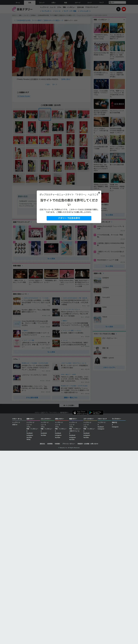138x644 pixels.
Task: Open the SAKAMOTO DAYS feature thumbnail
Action: coord(101,28)
